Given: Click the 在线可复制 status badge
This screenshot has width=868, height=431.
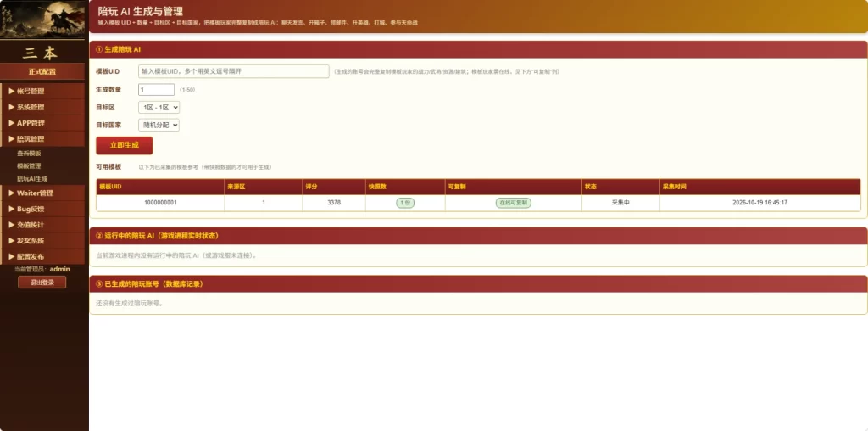Looking at the screenshot, I should point(513,203).
